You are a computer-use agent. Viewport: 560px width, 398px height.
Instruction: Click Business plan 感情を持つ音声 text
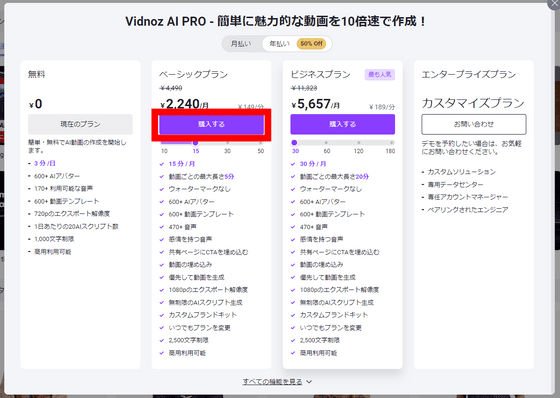(321, 239)
